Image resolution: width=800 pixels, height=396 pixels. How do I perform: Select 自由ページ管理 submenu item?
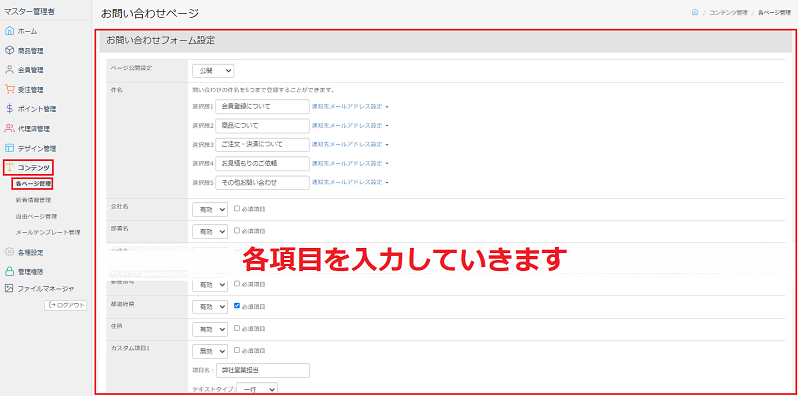(x=36, y=216)
